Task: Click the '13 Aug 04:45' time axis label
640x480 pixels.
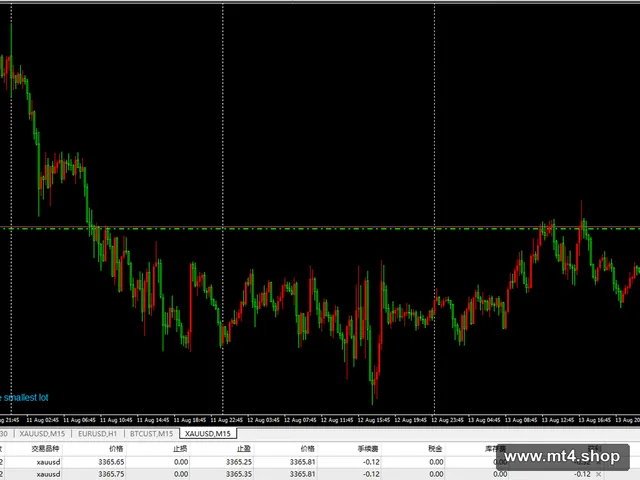Action: (x=484, y=420)
